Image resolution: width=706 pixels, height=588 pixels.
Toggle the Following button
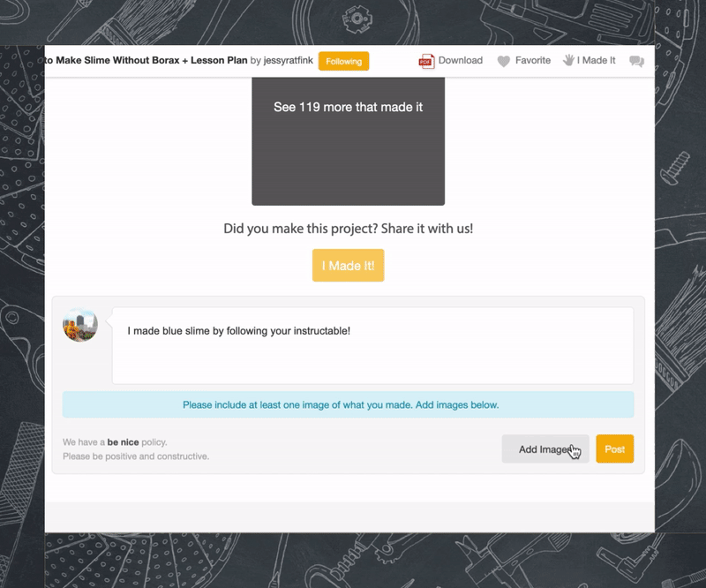tap(343, 61)
